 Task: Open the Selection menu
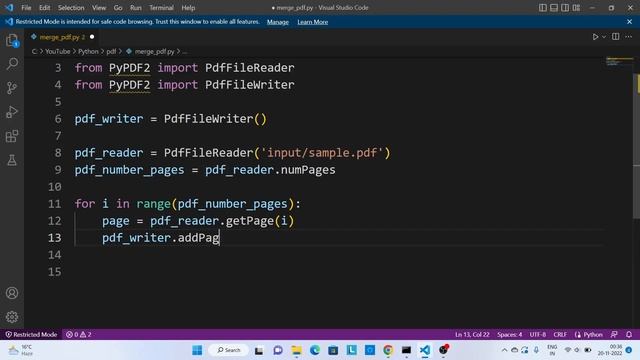click(x=71, y=8)
